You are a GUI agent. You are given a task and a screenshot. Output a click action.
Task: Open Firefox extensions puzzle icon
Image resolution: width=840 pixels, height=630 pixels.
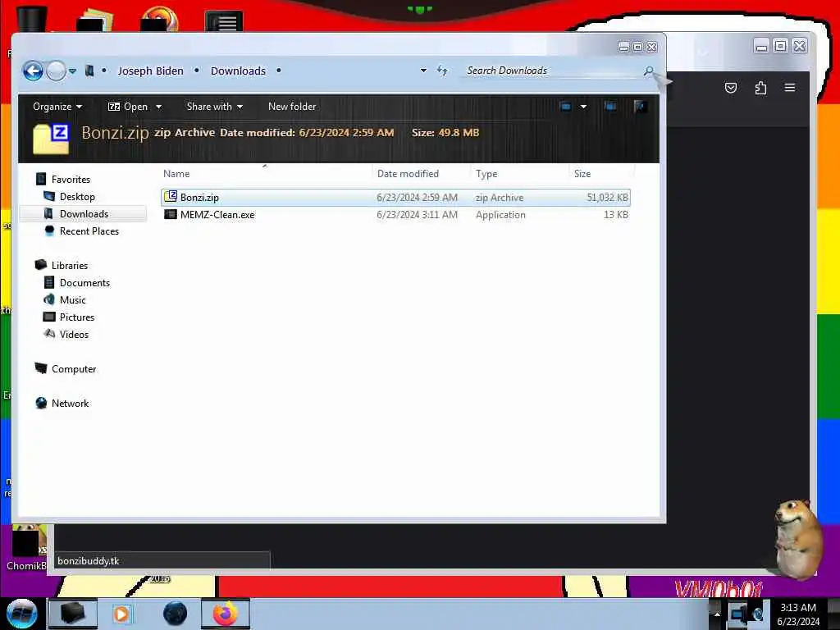pos(760,88)
